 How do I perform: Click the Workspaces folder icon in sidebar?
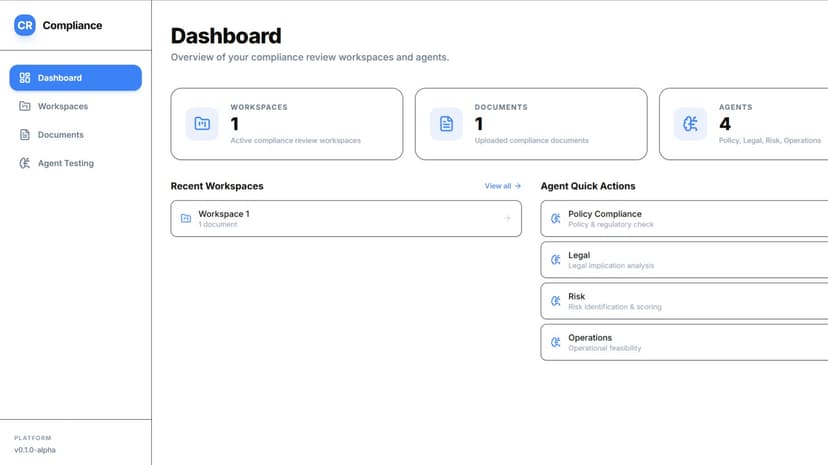(25, 106)
